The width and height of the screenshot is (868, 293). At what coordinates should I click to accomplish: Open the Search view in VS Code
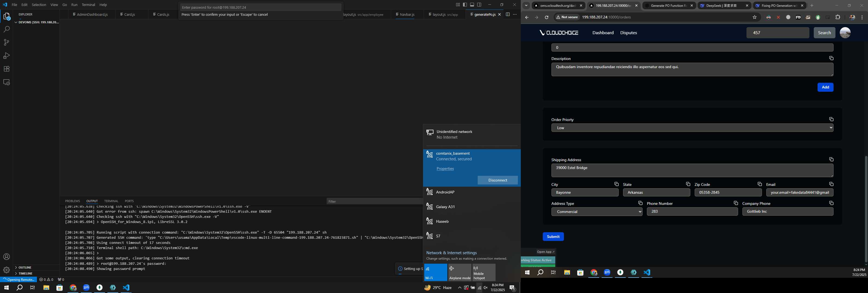click(7, 29)
